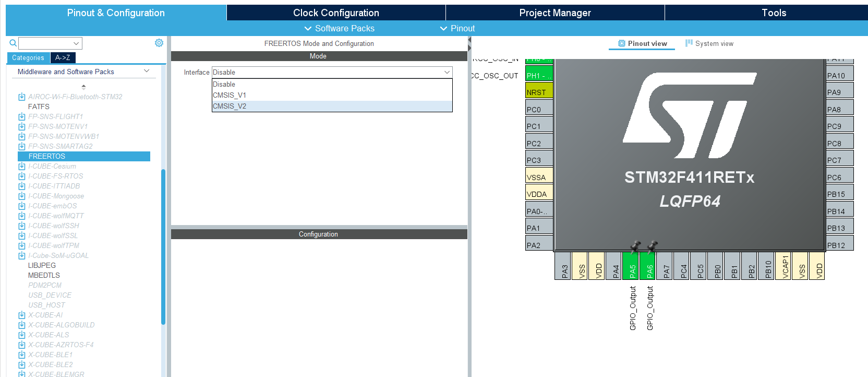Switch to Categories tab

click(x=28, y=57)
